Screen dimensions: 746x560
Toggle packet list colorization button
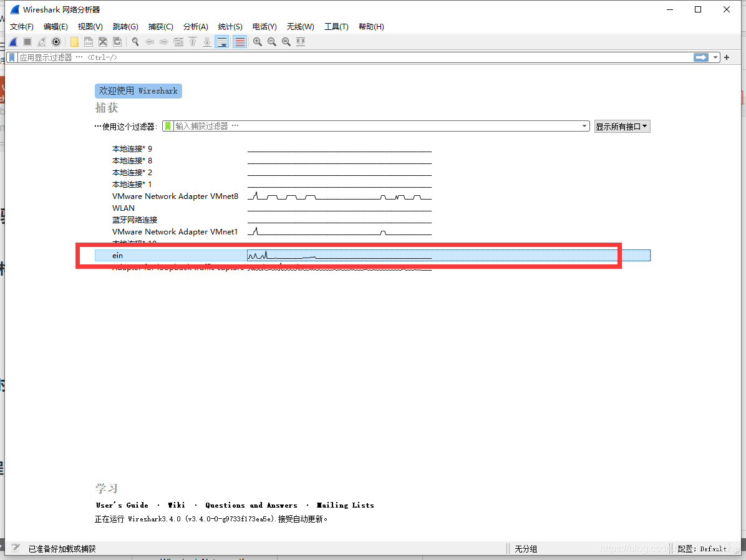240,42
